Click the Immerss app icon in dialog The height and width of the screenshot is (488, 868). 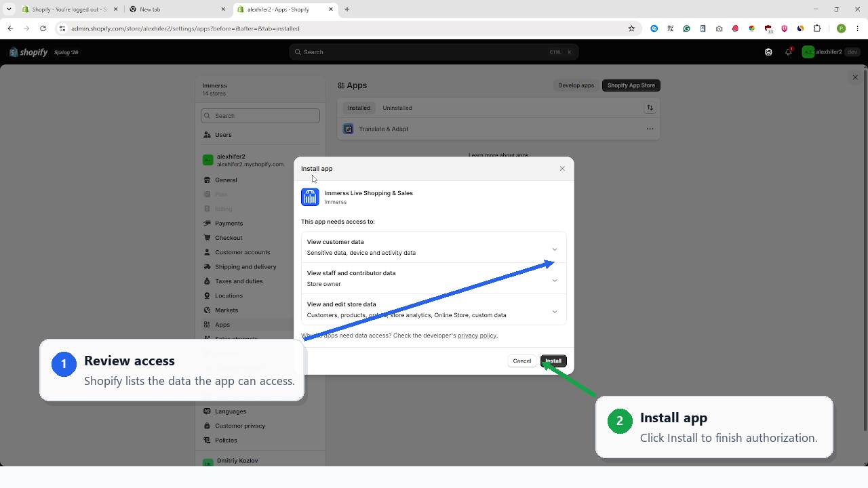[x=310, y=197]
